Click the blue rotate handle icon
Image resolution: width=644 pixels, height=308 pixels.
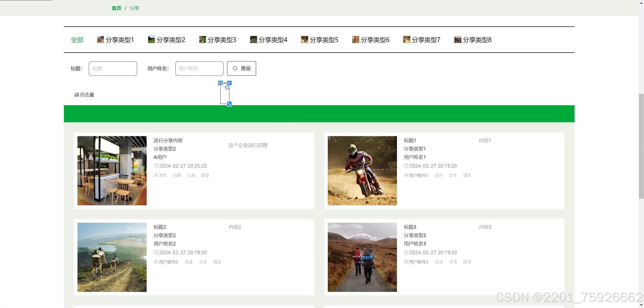click(220, 83)
